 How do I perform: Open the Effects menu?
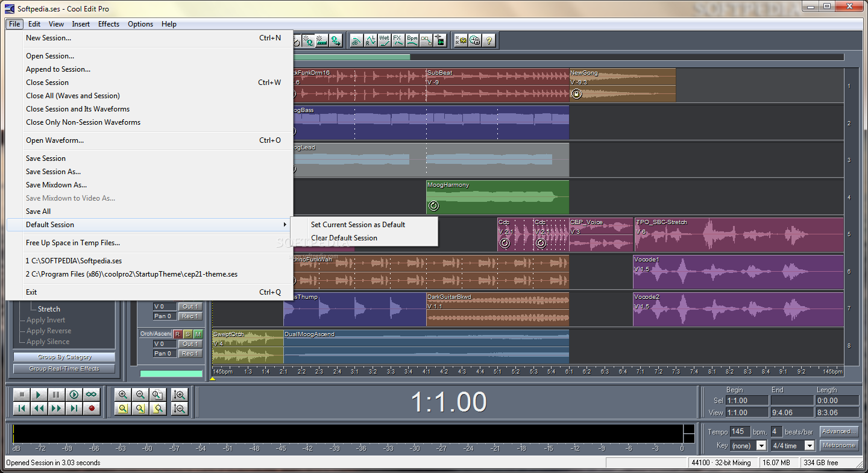point(109,24)
